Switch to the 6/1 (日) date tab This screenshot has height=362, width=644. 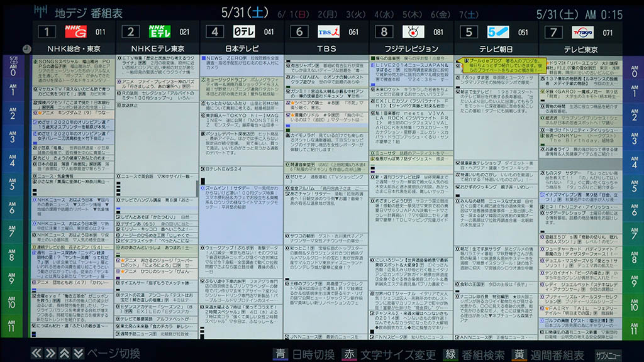pyautogui.click(x=291, y=14)
